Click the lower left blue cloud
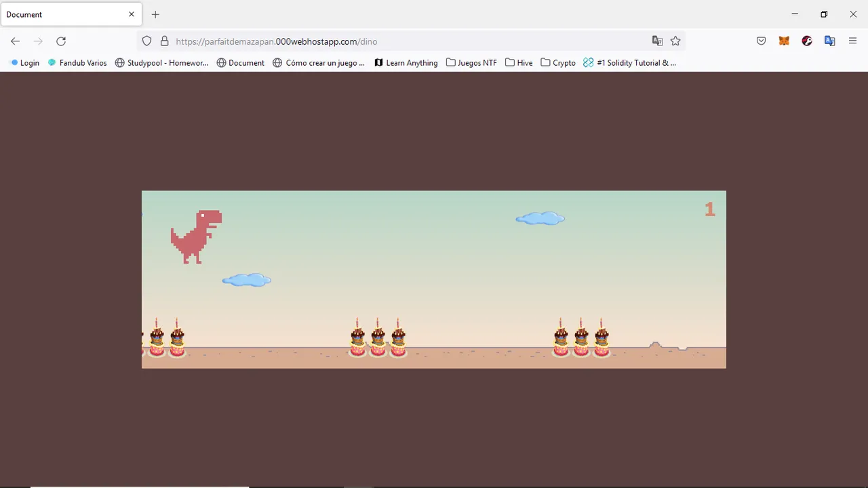The image size is (868, 488). click(247, 280)
